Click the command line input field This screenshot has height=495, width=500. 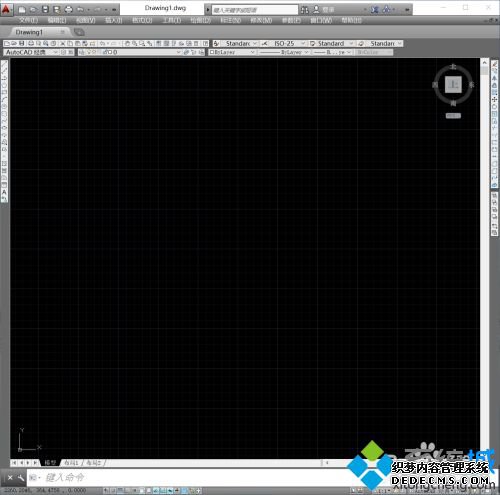click(x=187, y=478)
